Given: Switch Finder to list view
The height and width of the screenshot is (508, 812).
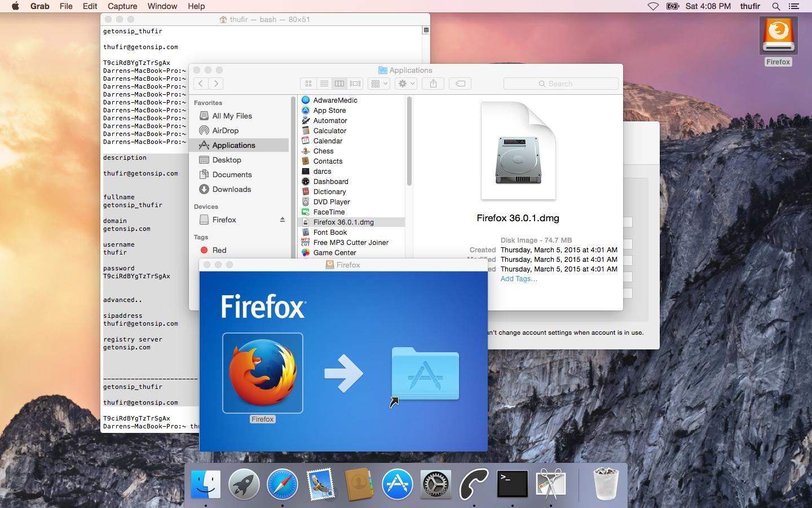Looking at the screenshot, I should tap(324, 84).
